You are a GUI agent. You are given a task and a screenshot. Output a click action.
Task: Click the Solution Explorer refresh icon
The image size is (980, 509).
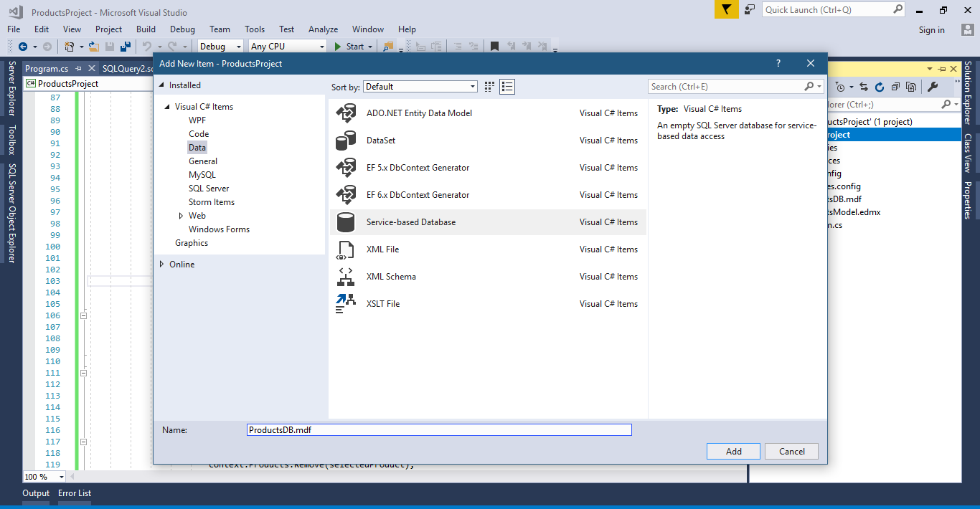880,87
